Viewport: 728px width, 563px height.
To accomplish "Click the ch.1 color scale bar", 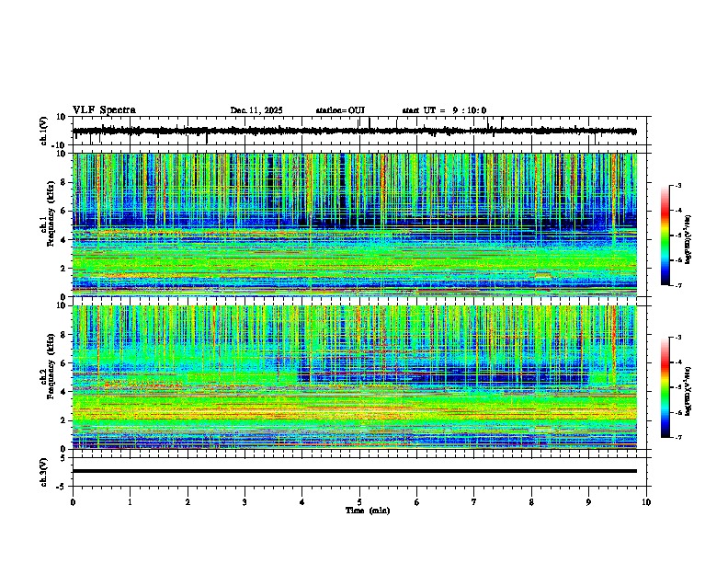I will point(665,236).
